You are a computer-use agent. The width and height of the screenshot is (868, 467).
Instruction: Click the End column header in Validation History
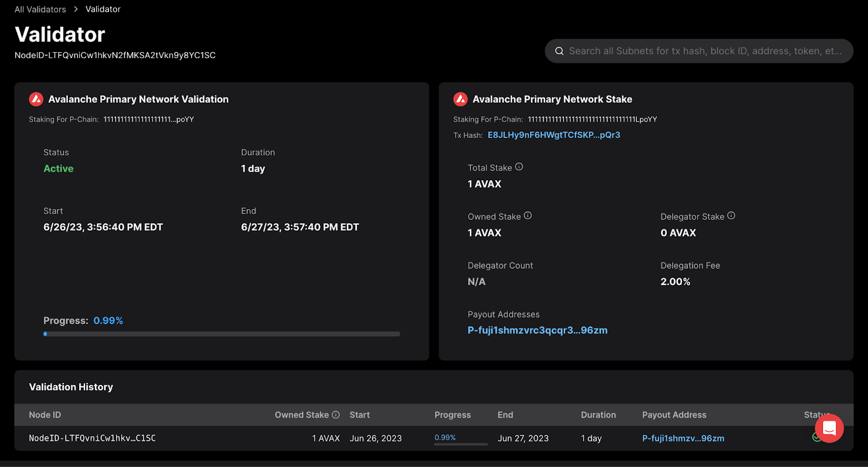505,415
